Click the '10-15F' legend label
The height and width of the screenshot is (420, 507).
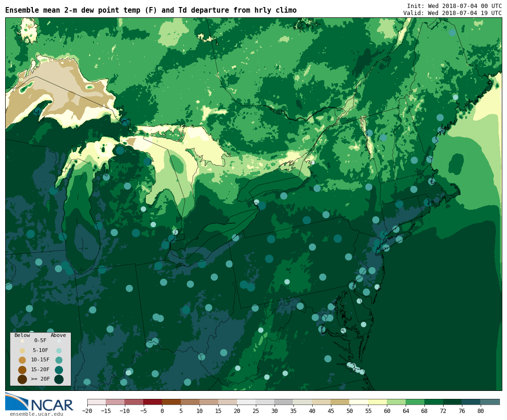(x=40, y=359)
